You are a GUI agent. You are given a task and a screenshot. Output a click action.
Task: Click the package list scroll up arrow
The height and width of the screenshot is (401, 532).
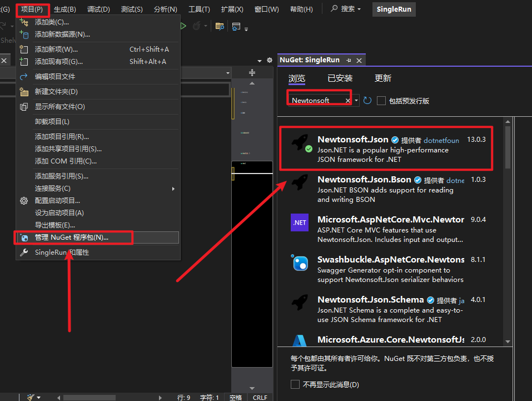pyautogui.click(x=508, y=122)
